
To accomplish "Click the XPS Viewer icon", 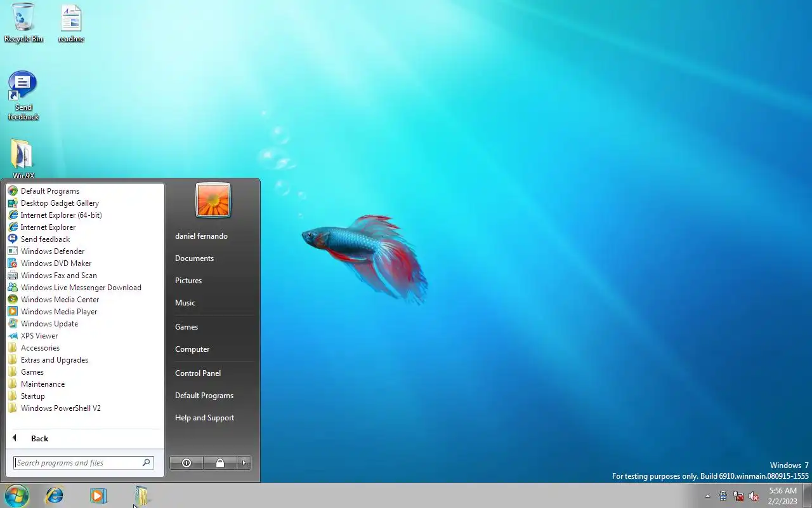I will pyautogui.click(x=13, y=336).
